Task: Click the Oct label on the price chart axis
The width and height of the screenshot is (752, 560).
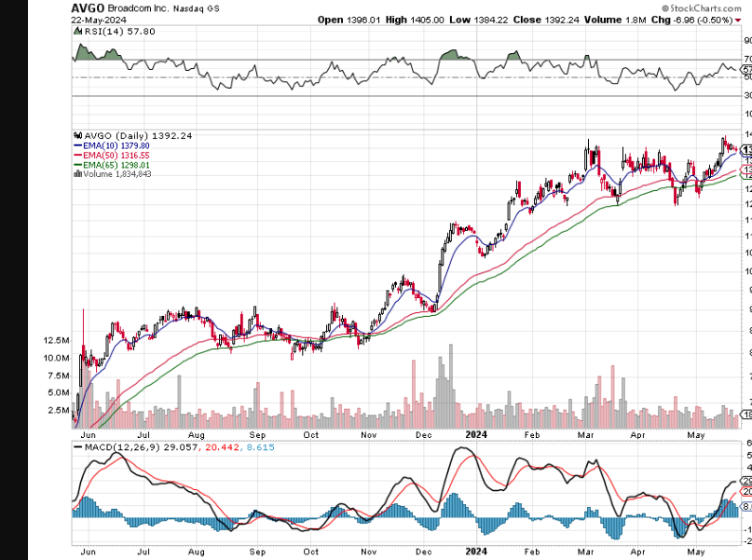Action: pos(311,435)
